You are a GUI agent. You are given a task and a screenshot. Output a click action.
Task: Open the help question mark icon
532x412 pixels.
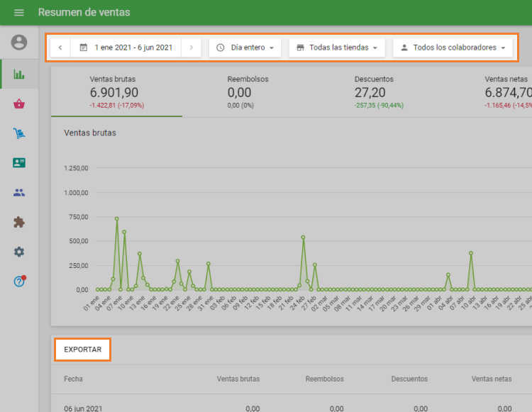pos(19,282)
